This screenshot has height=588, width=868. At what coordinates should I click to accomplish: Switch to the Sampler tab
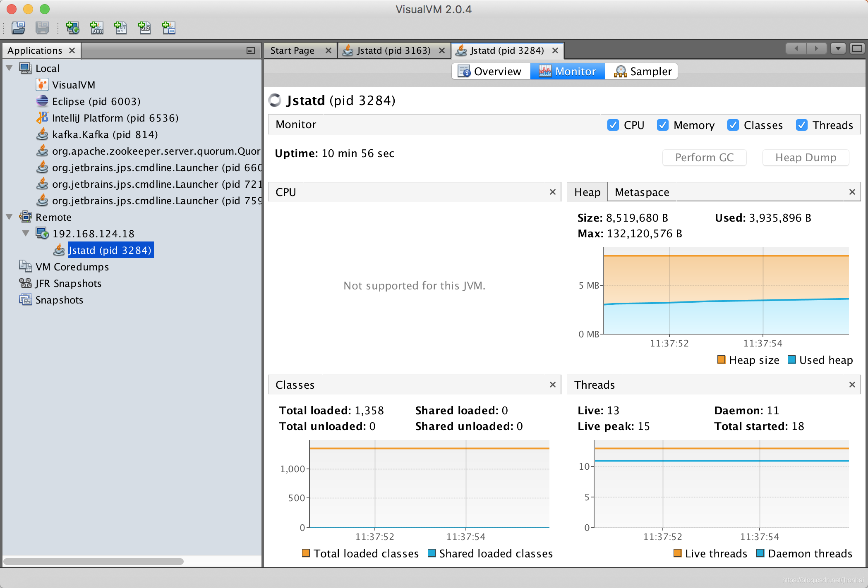[x=643, y=72]
